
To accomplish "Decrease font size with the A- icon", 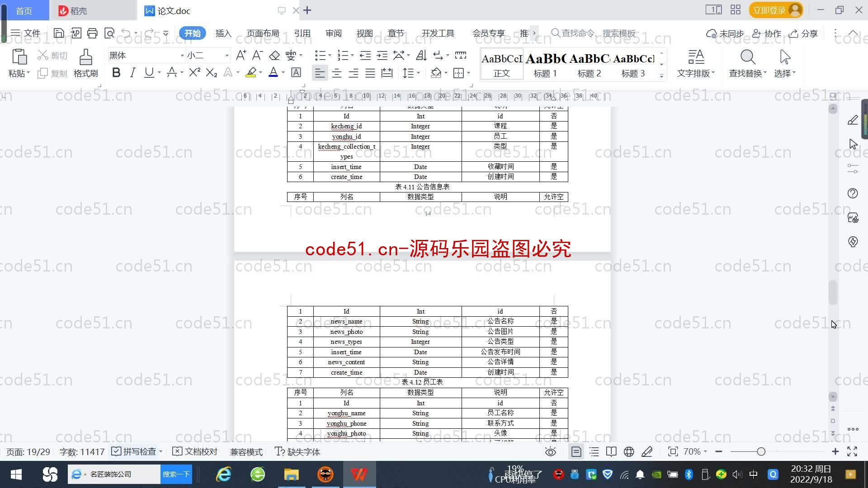I will pos(257,55).
